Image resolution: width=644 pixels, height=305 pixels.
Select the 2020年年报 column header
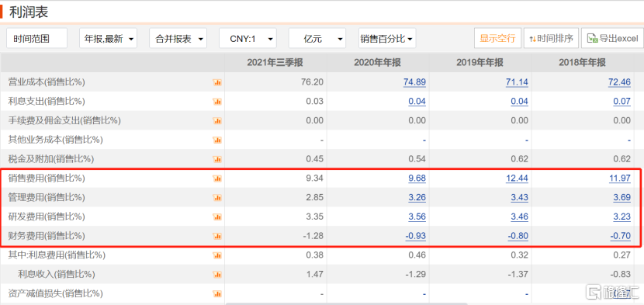[377, 63]
